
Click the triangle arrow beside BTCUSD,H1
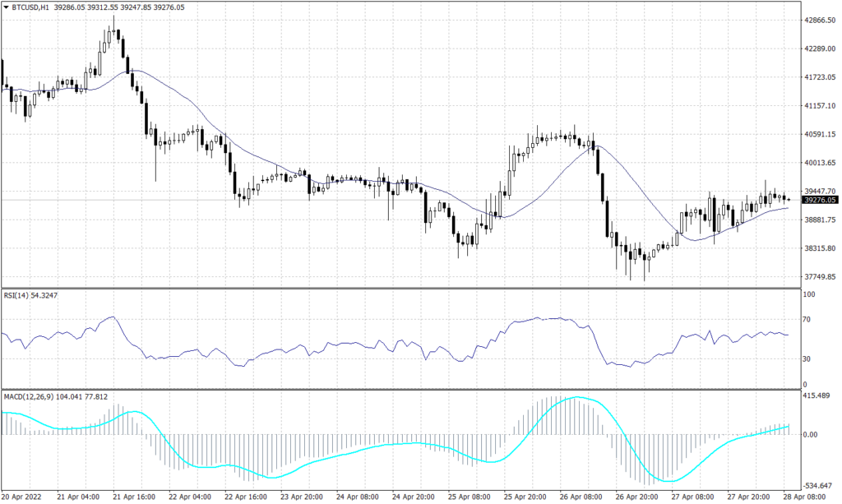click(6, 7)
